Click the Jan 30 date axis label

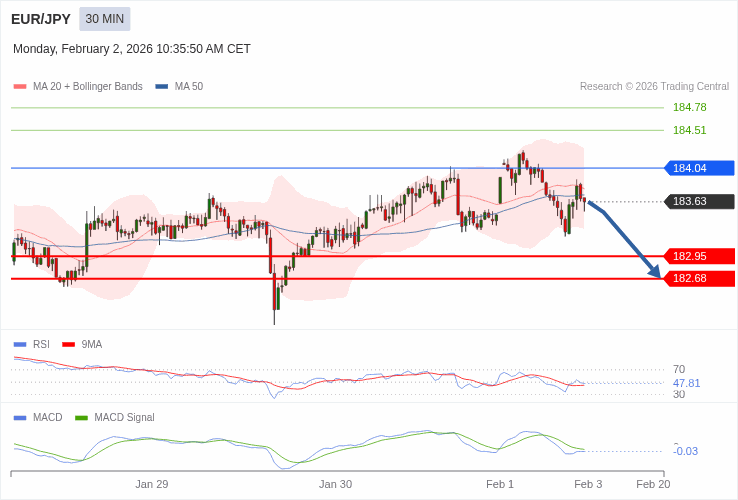335,484
